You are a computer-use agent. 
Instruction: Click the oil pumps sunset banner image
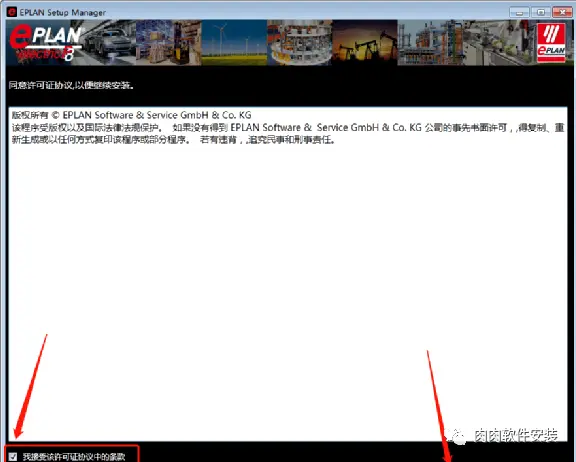point(364,43)
